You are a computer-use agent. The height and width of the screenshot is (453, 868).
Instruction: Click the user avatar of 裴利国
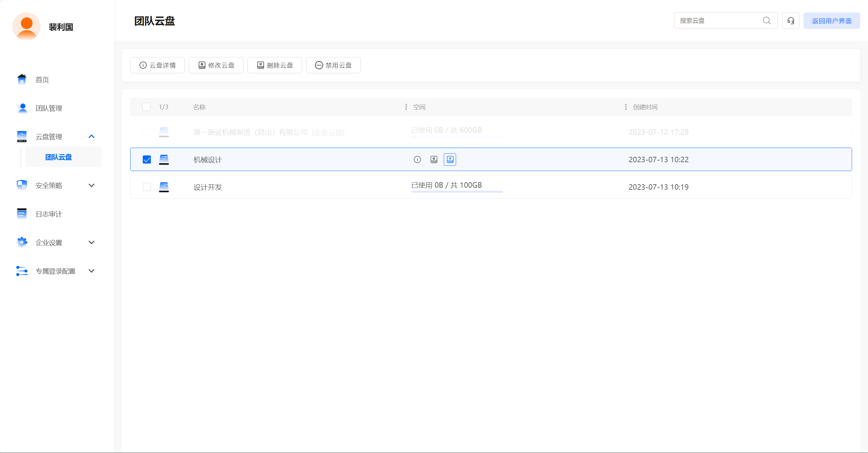26,26
